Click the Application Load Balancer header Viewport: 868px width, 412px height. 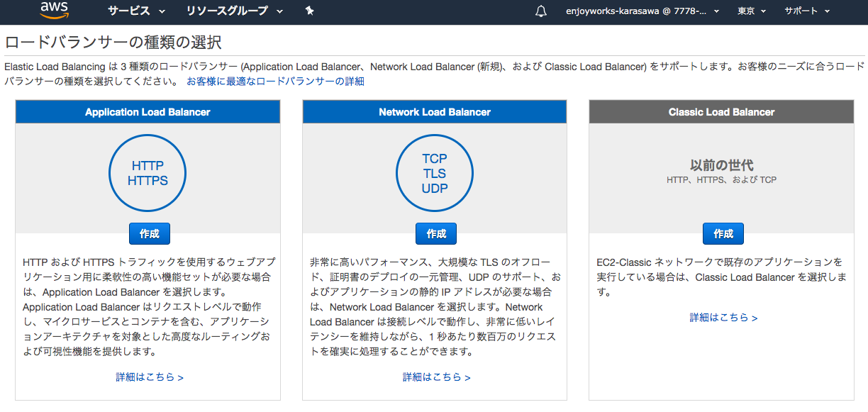pyautogui.click(x=148, y=112)
